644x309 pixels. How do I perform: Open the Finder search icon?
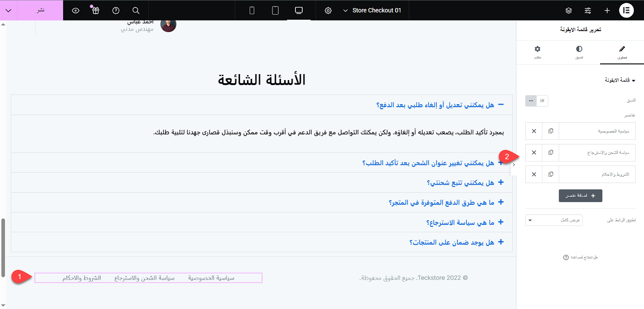click(x=136, y=10)
